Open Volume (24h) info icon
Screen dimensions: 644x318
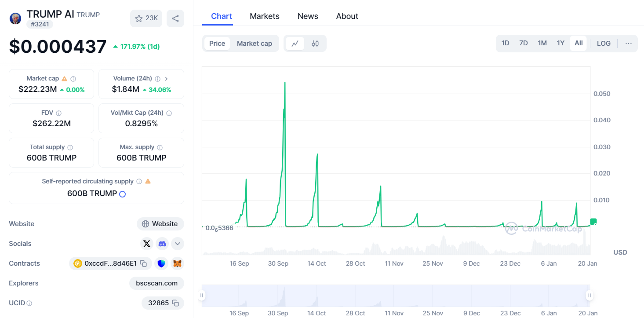coord(157,79)
